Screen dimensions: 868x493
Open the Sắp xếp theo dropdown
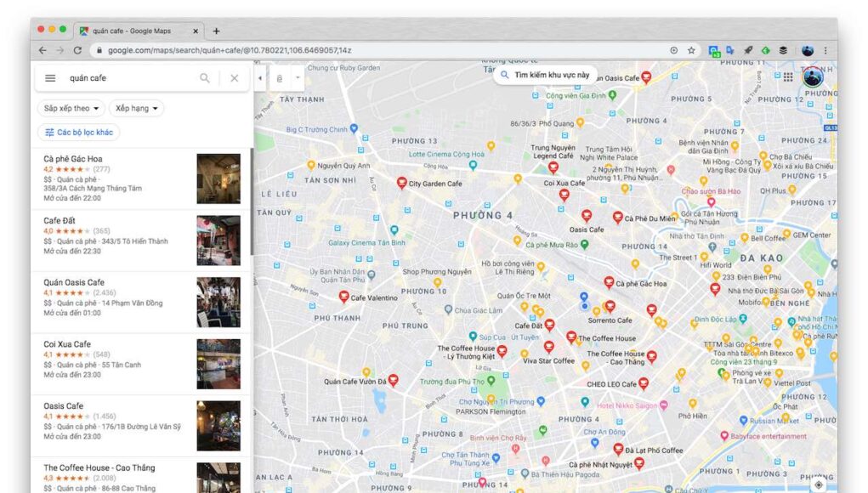tap(71, 109)
